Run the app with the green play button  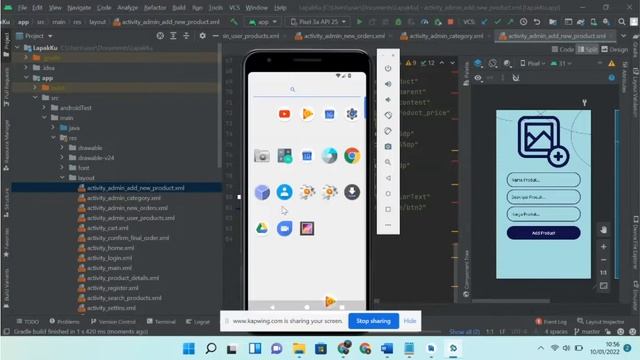click(x=359, y=22)
